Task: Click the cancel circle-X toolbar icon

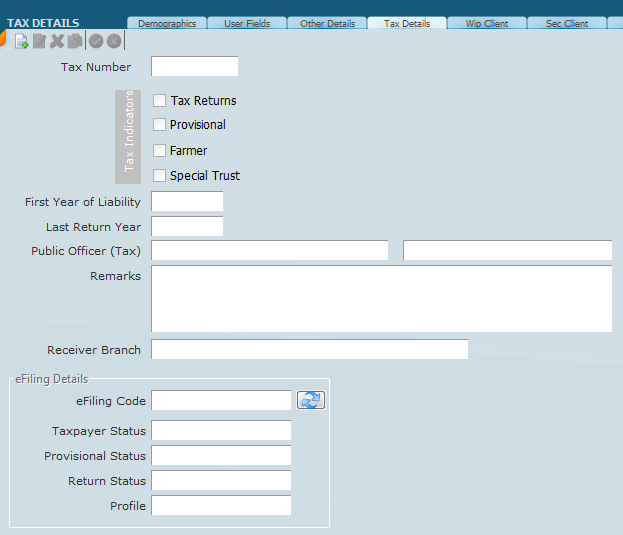Action: (x=114, y=41)
